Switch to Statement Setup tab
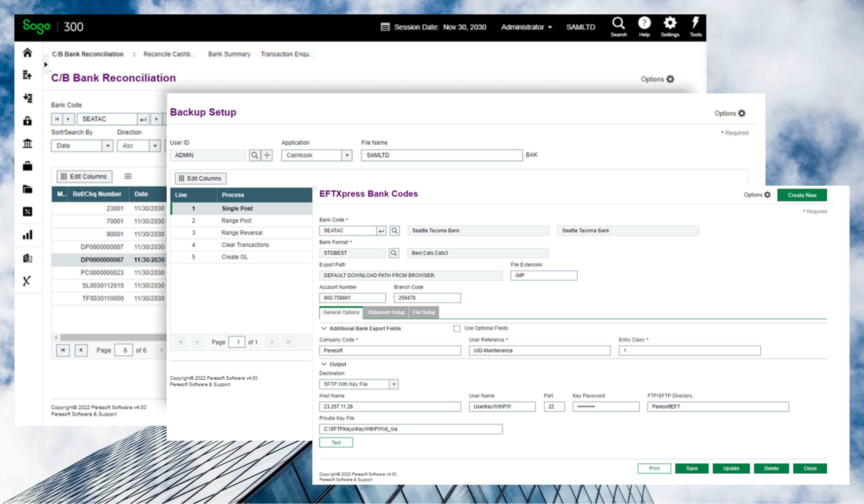This screenshot has width=864, height=504. tap(386, 312)
